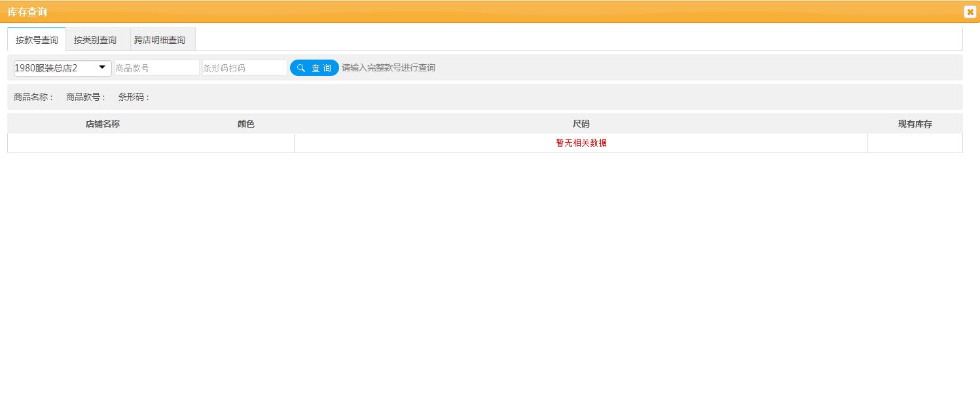The width and height of the screenshot is (980, 415).
Task: Click the 尺码 column header
Action: pos(581,123)
